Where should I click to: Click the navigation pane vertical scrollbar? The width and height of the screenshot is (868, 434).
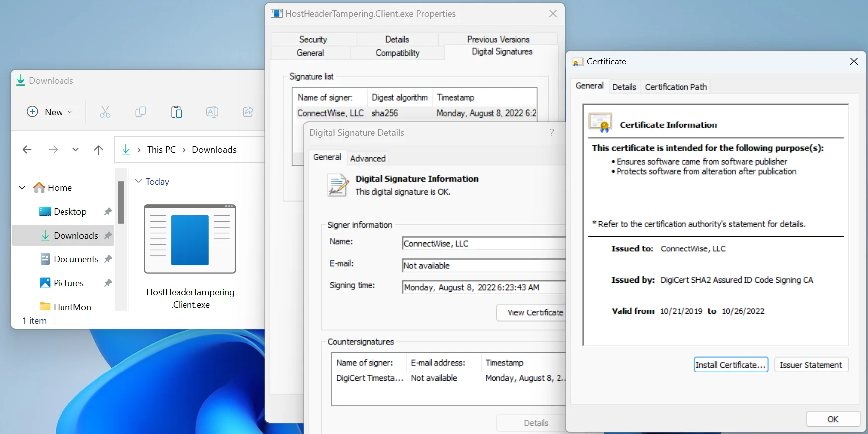(x=121, y=203)
